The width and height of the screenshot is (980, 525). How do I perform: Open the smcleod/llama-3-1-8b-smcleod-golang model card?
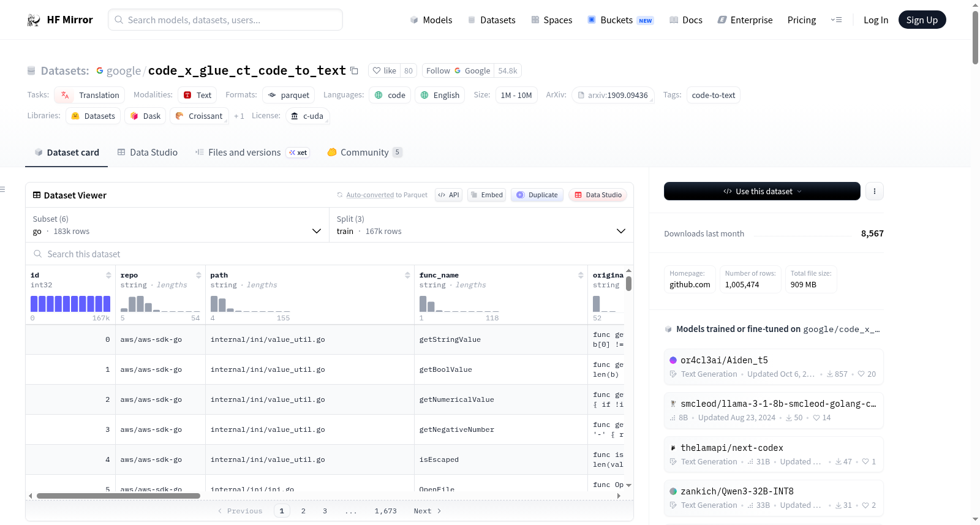click(774, 410)
